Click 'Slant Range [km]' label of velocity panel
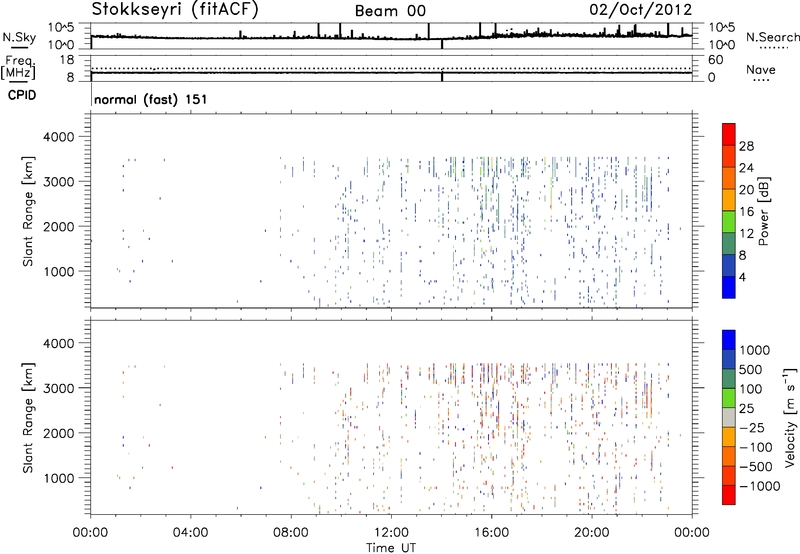800x554 pixels. pyautogui.click(x=28, y=417)
